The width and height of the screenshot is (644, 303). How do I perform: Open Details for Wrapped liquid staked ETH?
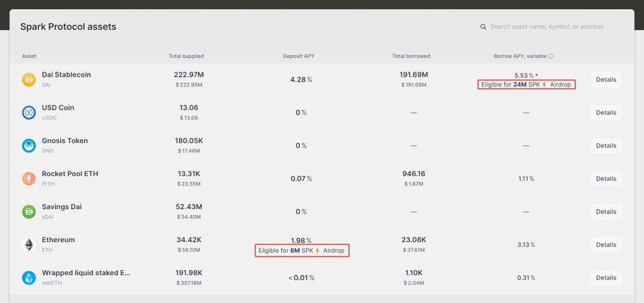pyautogui.click(x=605, y=277)
